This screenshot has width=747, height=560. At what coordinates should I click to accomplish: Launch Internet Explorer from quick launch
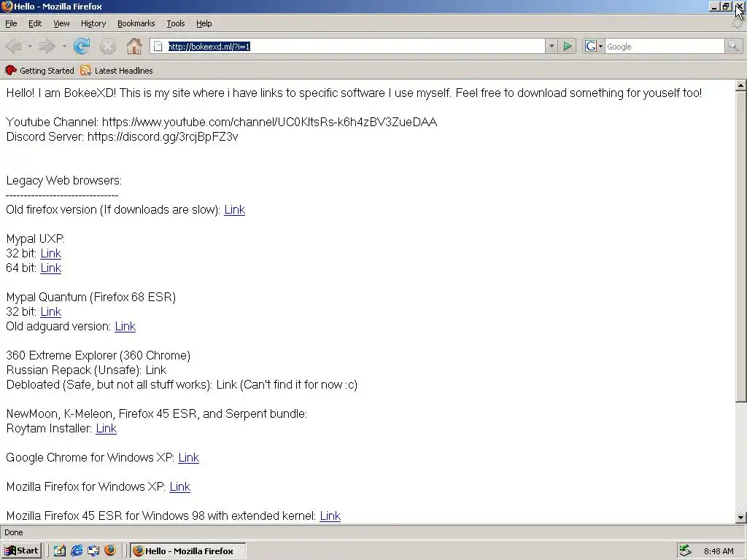coord(77,551)
